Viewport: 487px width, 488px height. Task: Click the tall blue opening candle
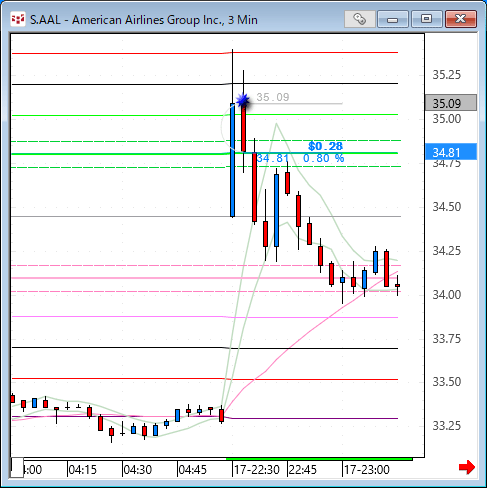[x=232, y=160]
